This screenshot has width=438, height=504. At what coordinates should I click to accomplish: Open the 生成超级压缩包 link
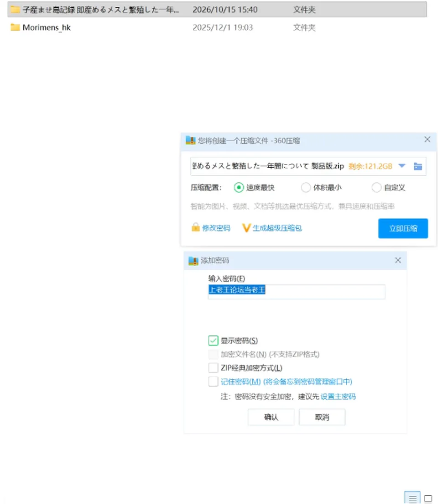click(x=277, y=228)
